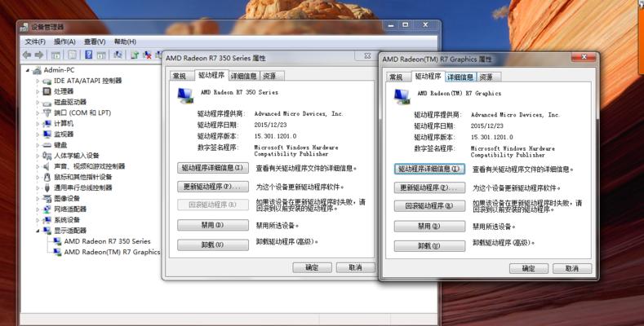This screenshot has height=326, width=644.
Task: Switch to 详细信息 tab in R7 Graphics dialog
Action: (460, 77)
